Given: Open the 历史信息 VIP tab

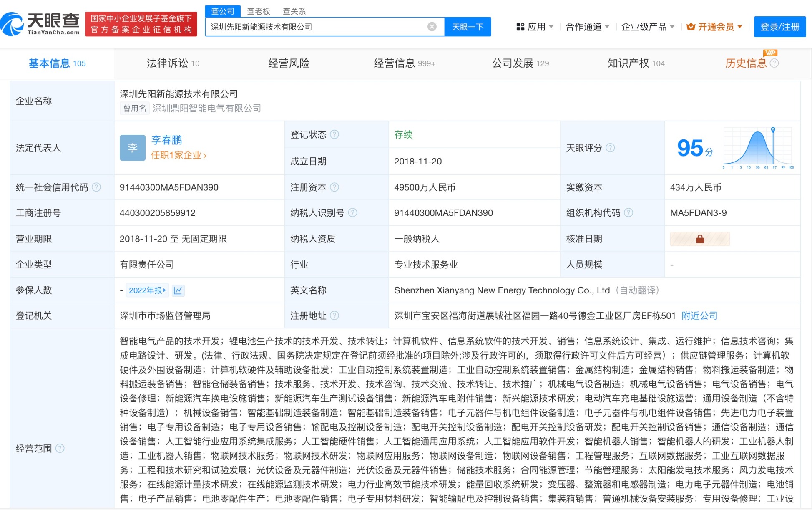Looking at the screenshot, I should (x=746, y=63).
